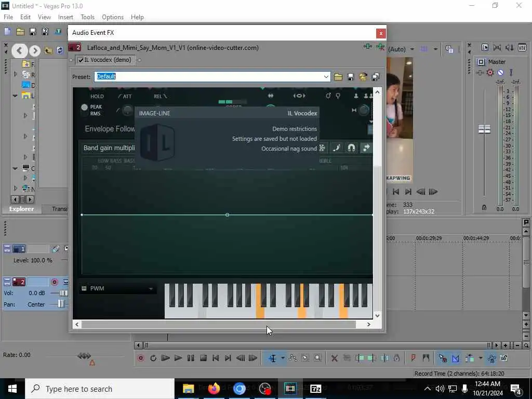
Task: Click the track 2 Pan slider
Action: pyautogui.click(x=61, y=304)
